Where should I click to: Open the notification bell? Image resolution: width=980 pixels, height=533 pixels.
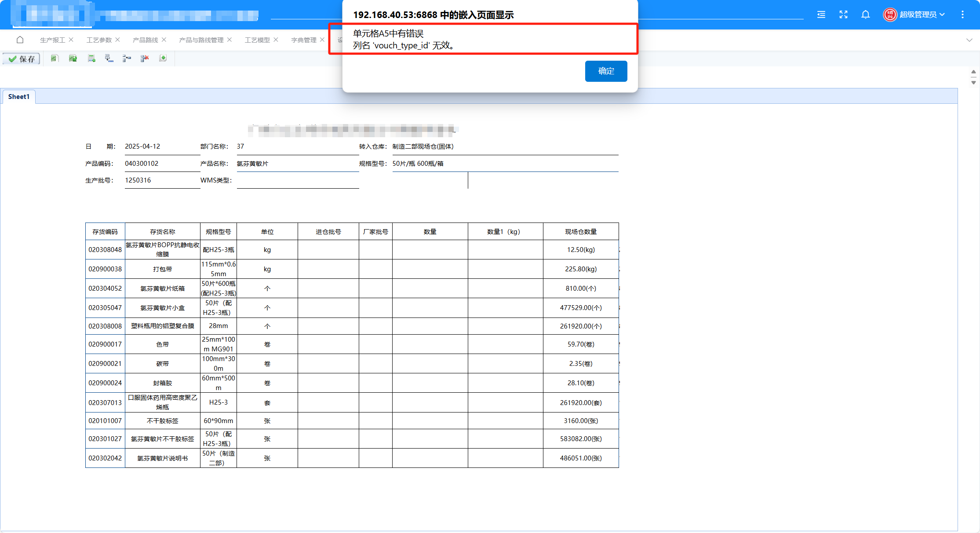[865, 15]
